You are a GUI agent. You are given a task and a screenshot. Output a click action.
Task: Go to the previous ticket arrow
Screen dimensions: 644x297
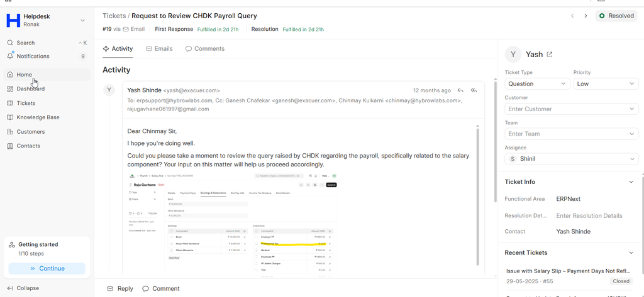coord(572,16)
